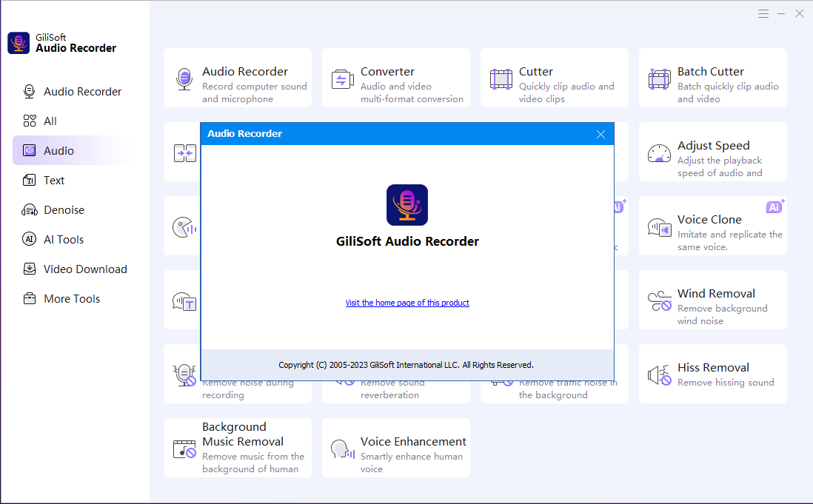Launch the Audio Recorder tool card
Screen dimensions: 813x504
click(238, 78)
